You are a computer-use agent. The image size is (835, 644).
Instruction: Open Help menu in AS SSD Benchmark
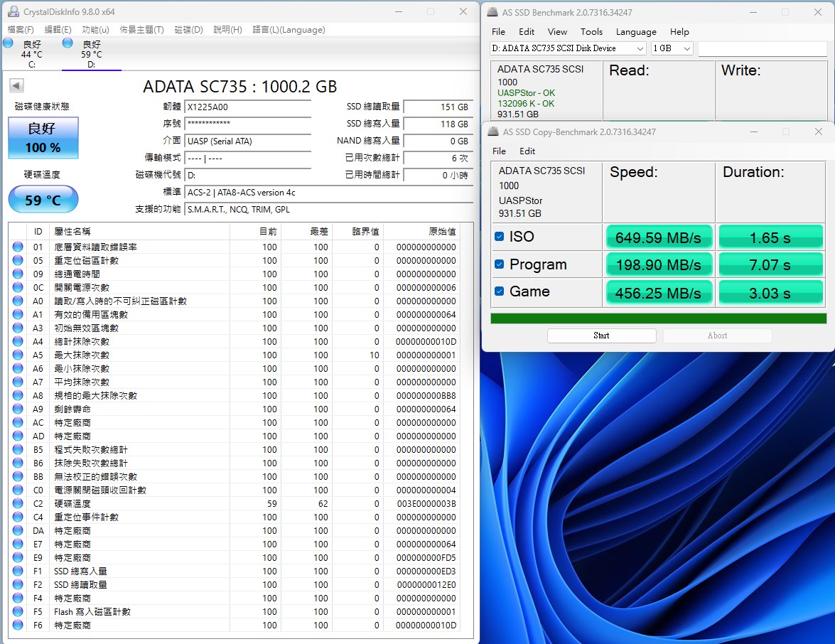tap(679, 32)
